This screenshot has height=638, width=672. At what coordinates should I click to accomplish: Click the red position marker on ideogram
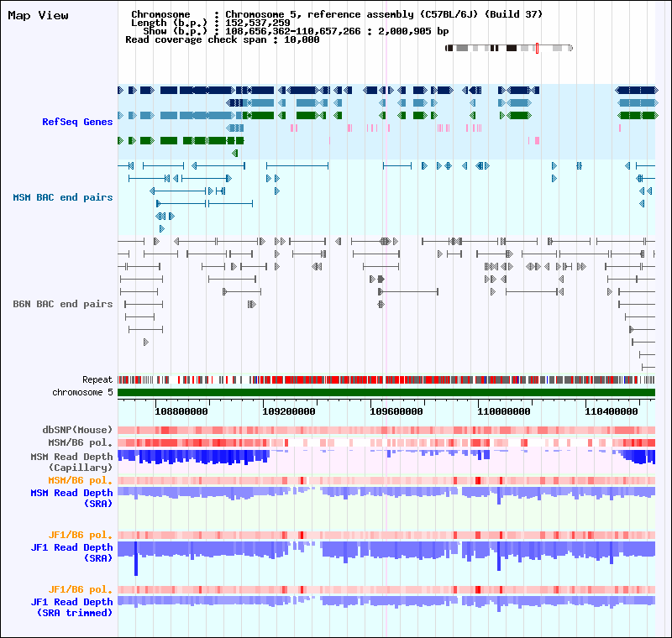pyautogui.click(x=537, y=48)
